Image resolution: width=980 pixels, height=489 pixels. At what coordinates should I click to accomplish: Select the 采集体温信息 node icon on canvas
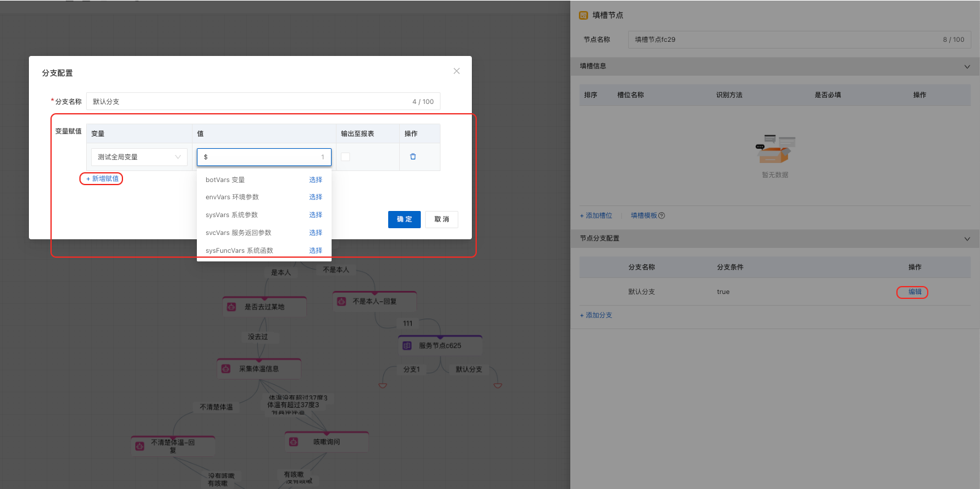[226, 369]
